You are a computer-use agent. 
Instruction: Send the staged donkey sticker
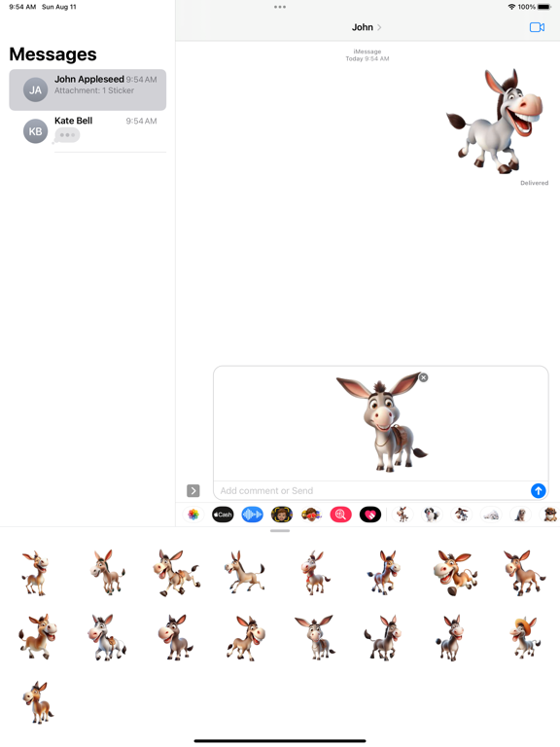538,490
